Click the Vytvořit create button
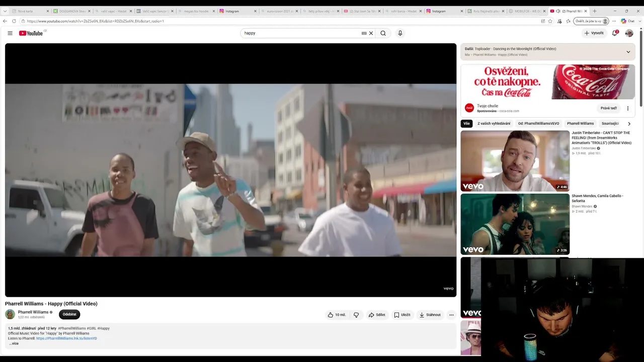Viewport: 644px width, 362px height. pyautogui.click(x=594, y=33)
